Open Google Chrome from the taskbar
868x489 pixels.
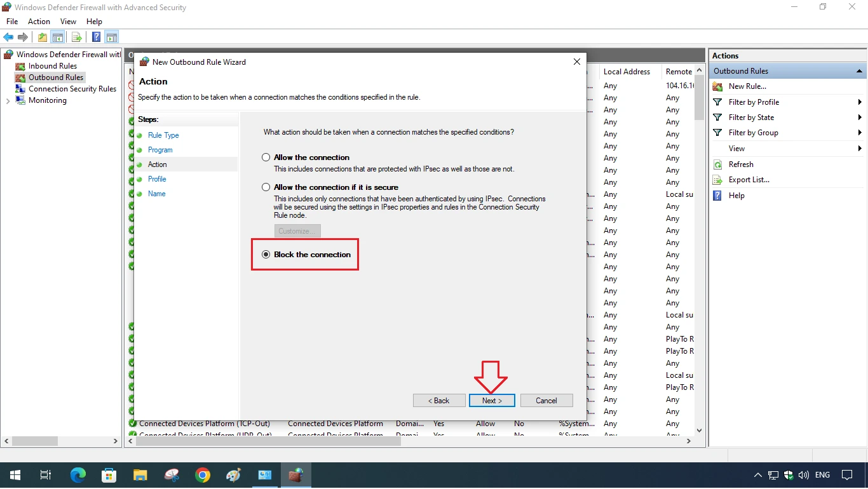(203, 475)
